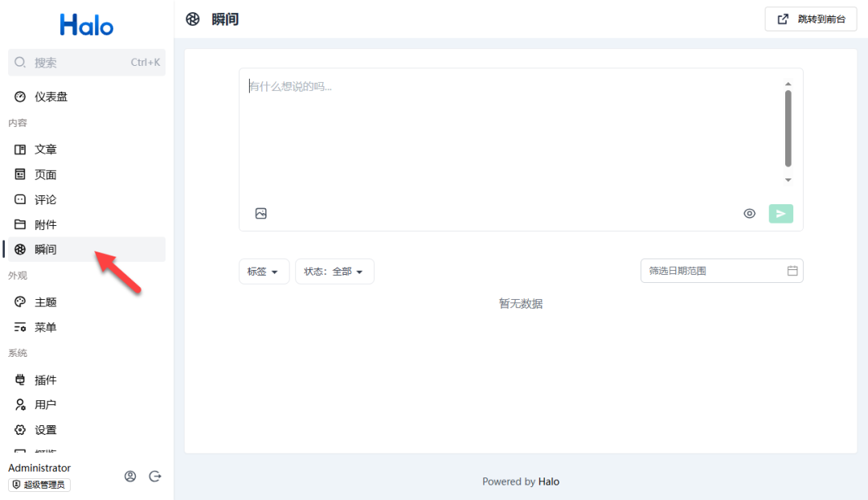Image resolution: width=868 pixels, height=500 pixels.
Task: Click the 用户 person icon
Action: pos(20,405)
